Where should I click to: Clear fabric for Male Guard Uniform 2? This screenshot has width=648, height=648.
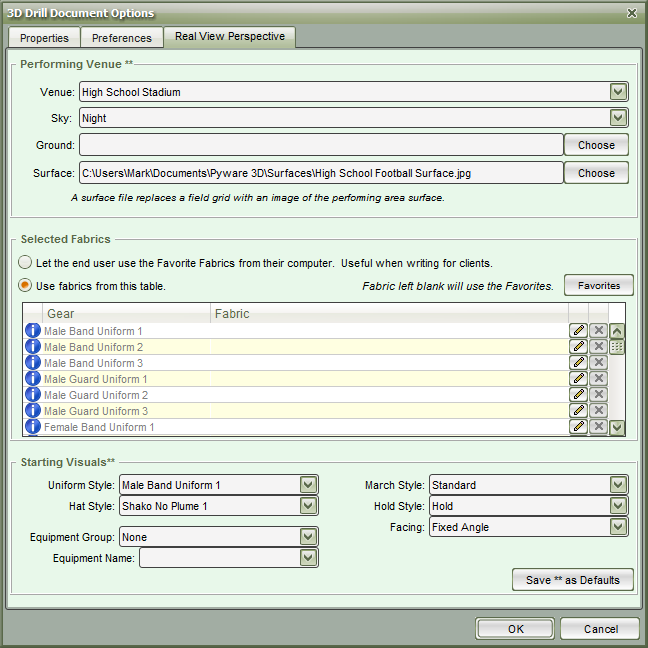(x=598, y=394)
